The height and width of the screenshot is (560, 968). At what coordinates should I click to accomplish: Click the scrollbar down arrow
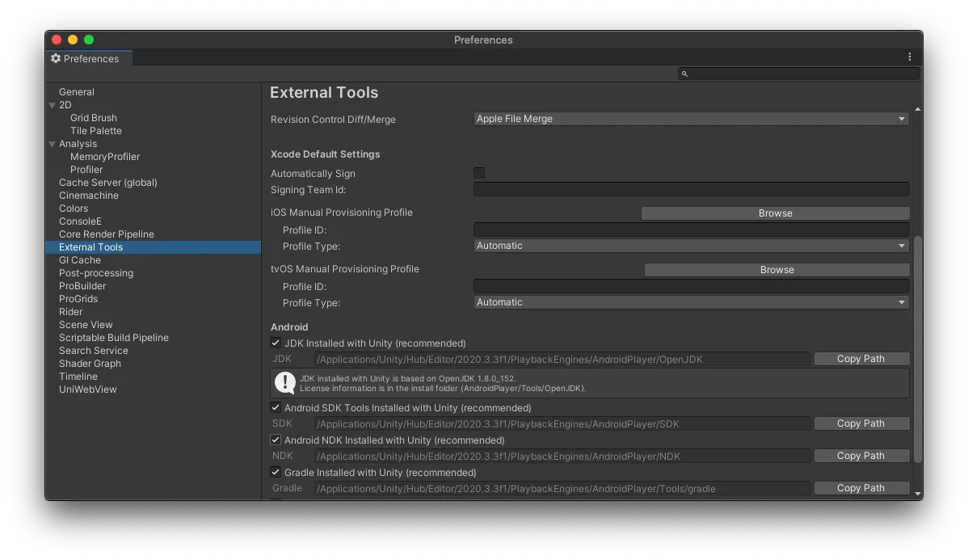tap(917, 494)
